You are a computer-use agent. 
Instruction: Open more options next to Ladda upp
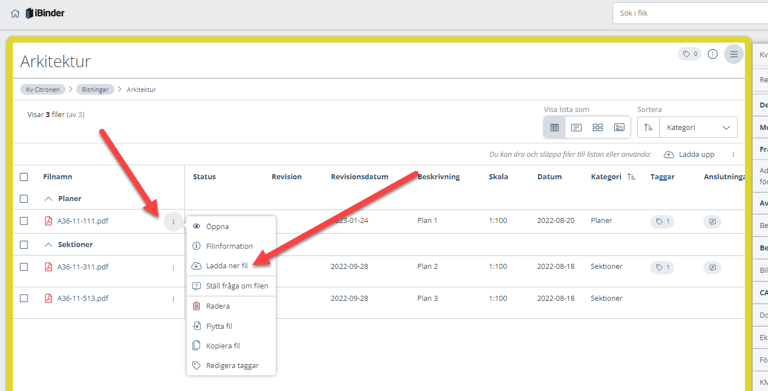(733, 154)
